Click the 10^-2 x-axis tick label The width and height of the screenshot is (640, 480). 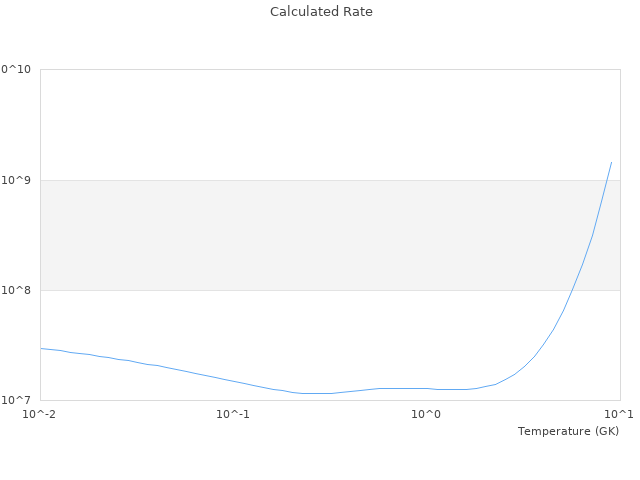pos(40,414)
